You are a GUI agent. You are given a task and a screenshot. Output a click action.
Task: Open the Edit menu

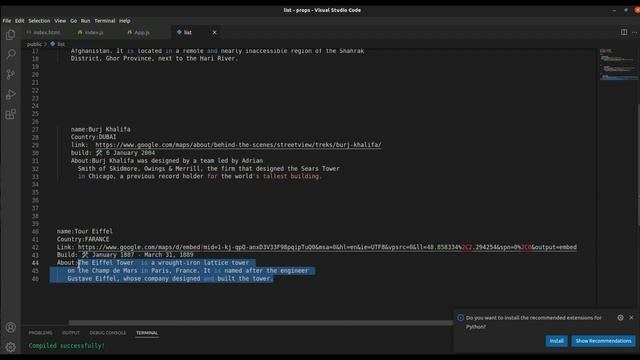tap(20, 21)
